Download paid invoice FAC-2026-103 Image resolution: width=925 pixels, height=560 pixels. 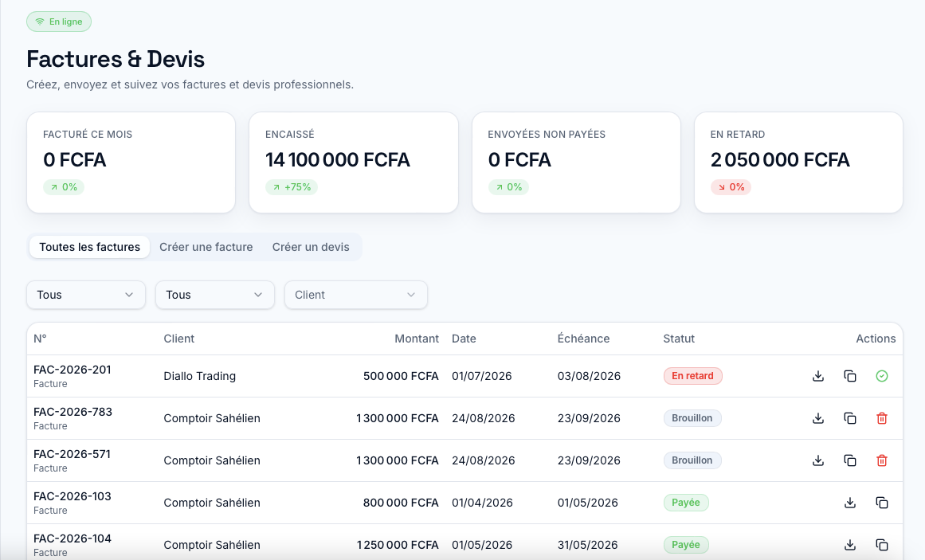(850, 503)
